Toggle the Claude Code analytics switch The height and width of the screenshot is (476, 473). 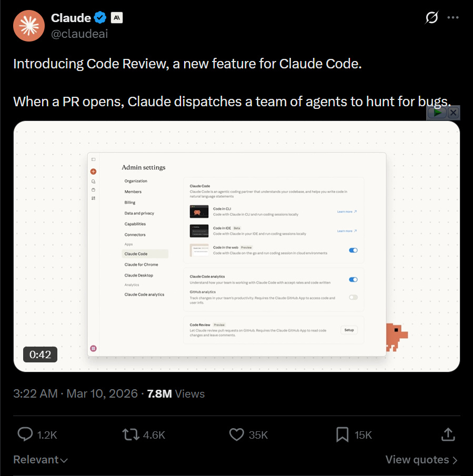(x=353, y=280)
